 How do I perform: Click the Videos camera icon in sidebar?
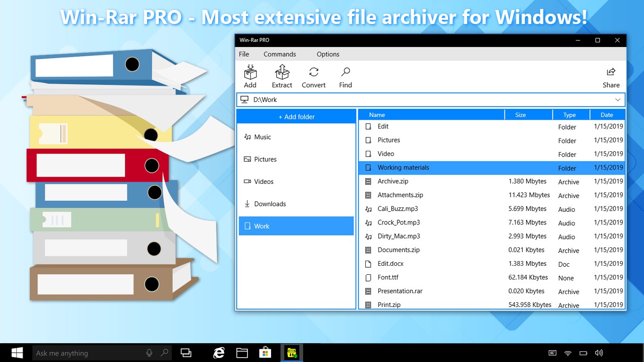click(248, 181)
